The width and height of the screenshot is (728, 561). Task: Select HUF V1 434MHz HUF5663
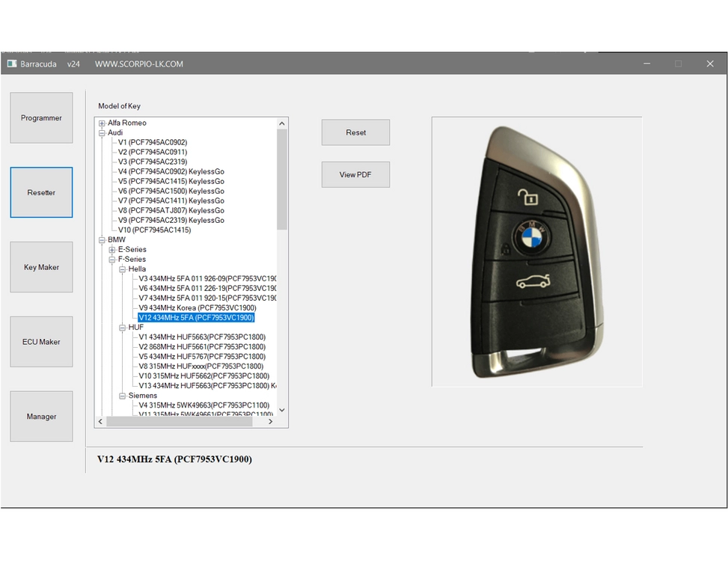click(202, 337)
